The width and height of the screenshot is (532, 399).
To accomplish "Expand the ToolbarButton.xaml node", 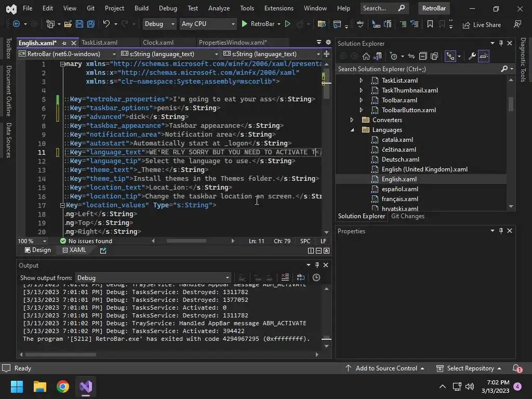I will click(x=361, y=110).
